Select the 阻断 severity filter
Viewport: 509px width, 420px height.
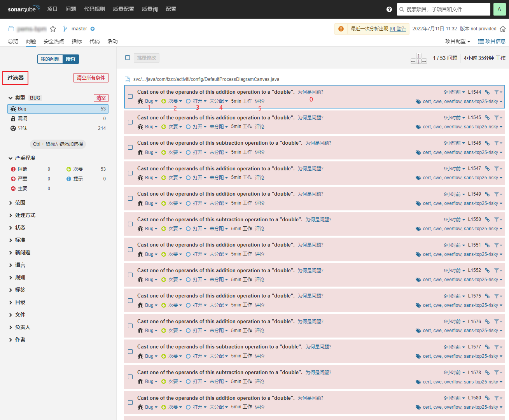[30, 169]
